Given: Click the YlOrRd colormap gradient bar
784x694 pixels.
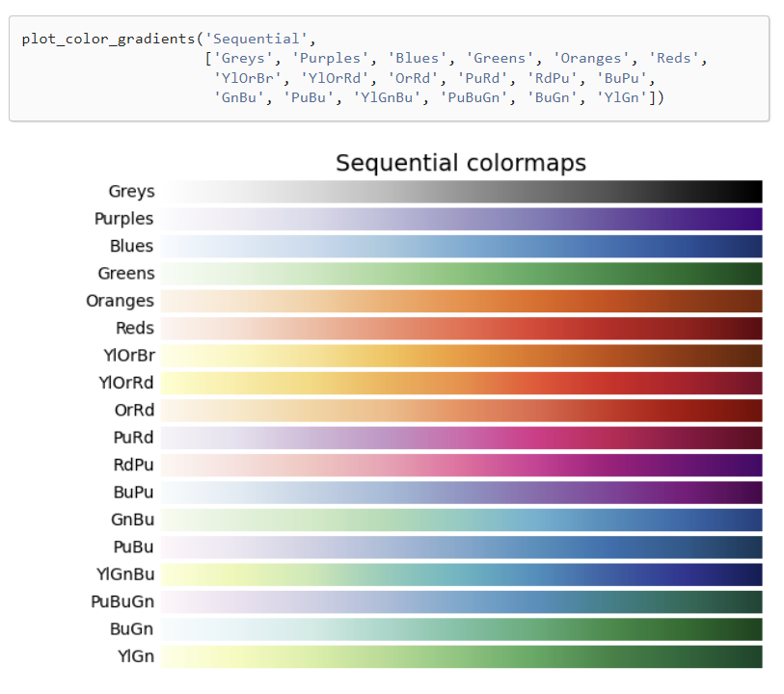Looking at the screenshot, I should [x=462, y=384].
